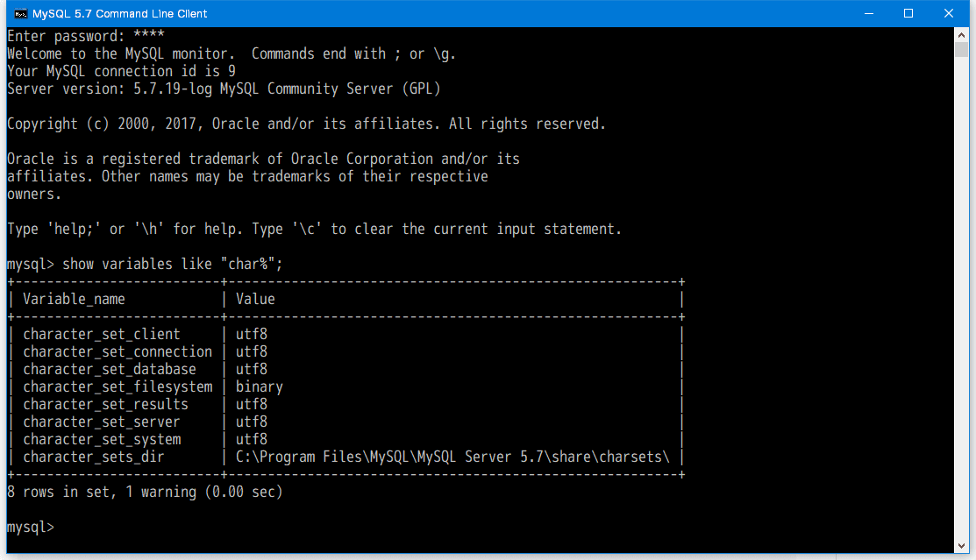The image size is (976, 560).
Task: Click the window title text in the title bar
Action: 120,13
